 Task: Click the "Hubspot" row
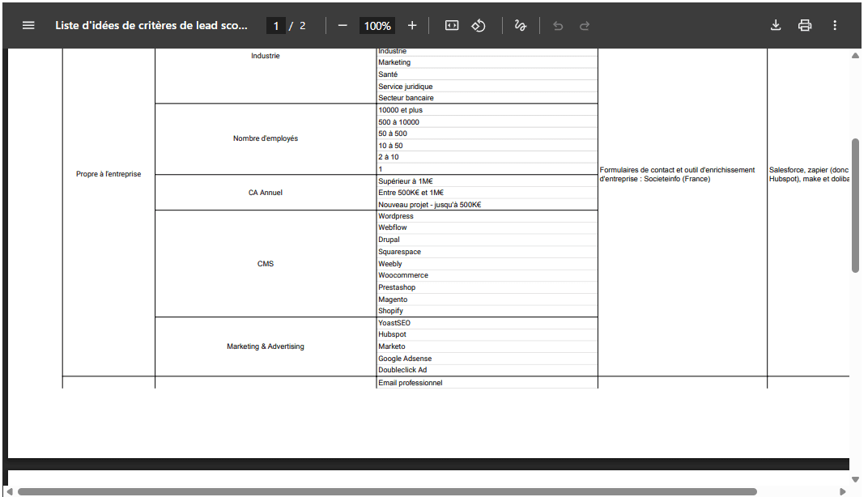click(487, 334)
